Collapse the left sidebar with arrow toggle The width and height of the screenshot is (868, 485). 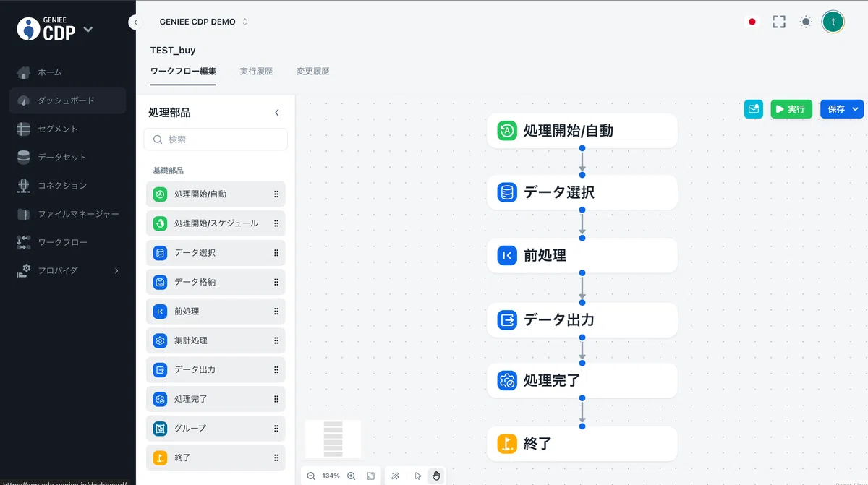(136, 22)
